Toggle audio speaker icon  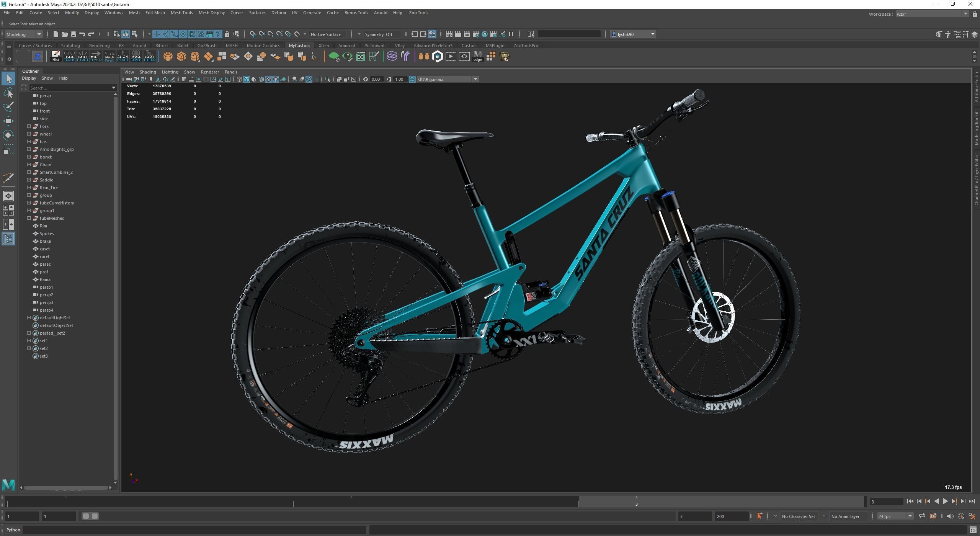(950, 516)
